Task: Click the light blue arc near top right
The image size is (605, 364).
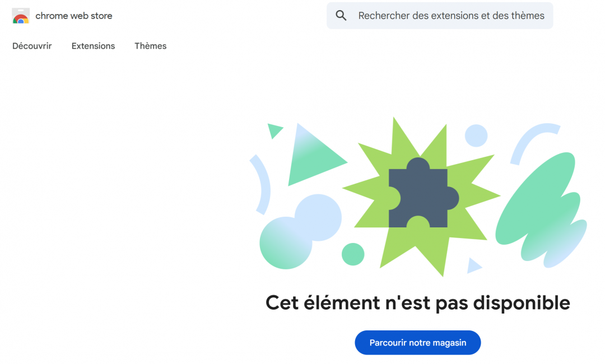Action: 534,143
